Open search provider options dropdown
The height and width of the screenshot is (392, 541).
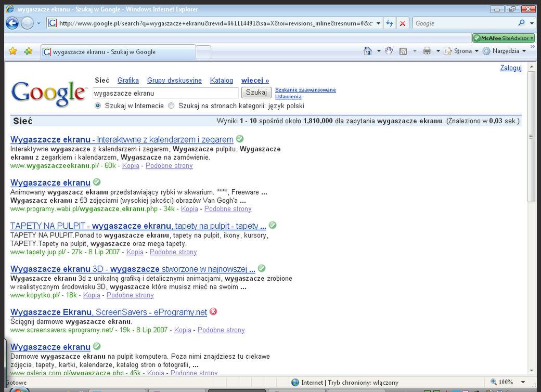531,23
